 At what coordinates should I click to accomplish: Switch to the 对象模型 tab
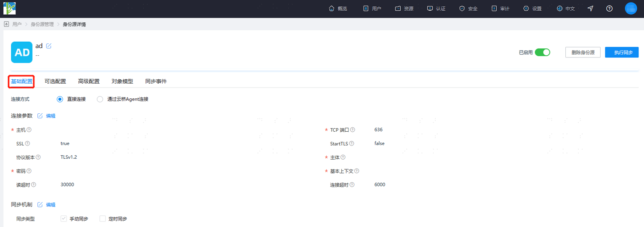122,81
